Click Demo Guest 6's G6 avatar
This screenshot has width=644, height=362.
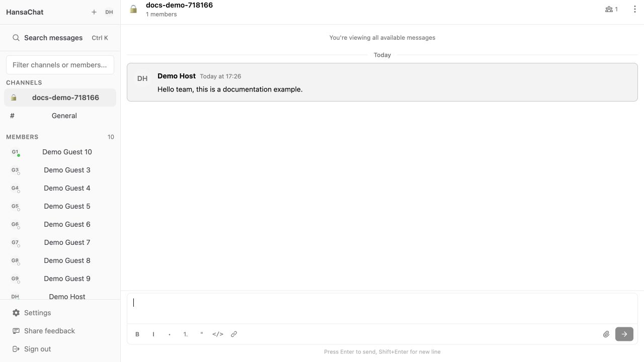point(15,224)
